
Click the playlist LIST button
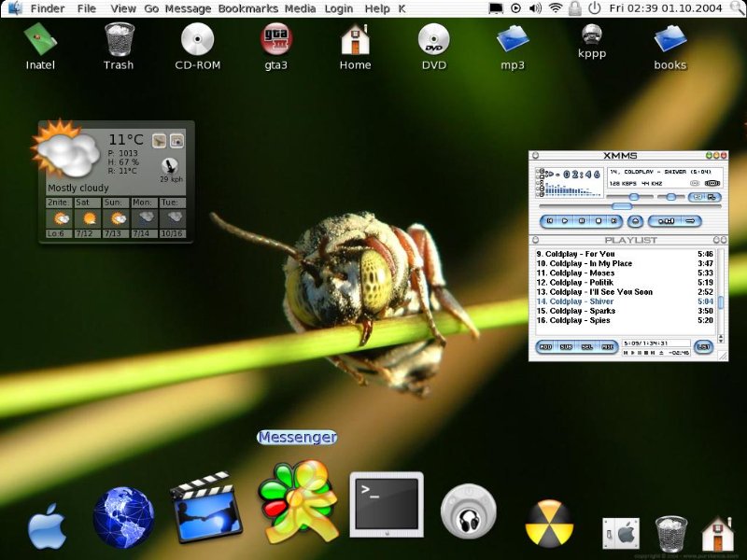tap(703, 347)
